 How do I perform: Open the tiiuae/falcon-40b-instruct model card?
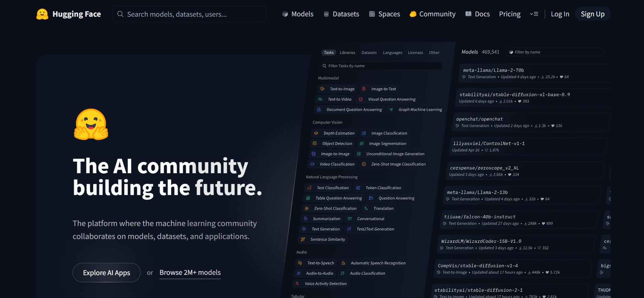[x=519, y=220]
